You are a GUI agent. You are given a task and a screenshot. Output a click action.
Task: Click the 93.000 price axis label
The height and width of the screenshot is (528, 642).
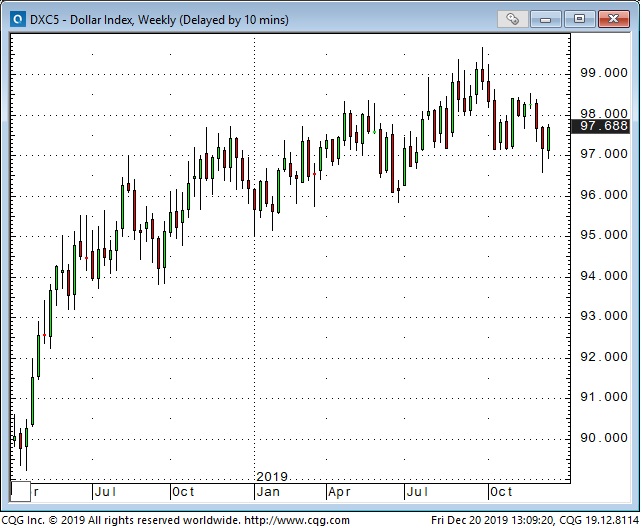604,316
